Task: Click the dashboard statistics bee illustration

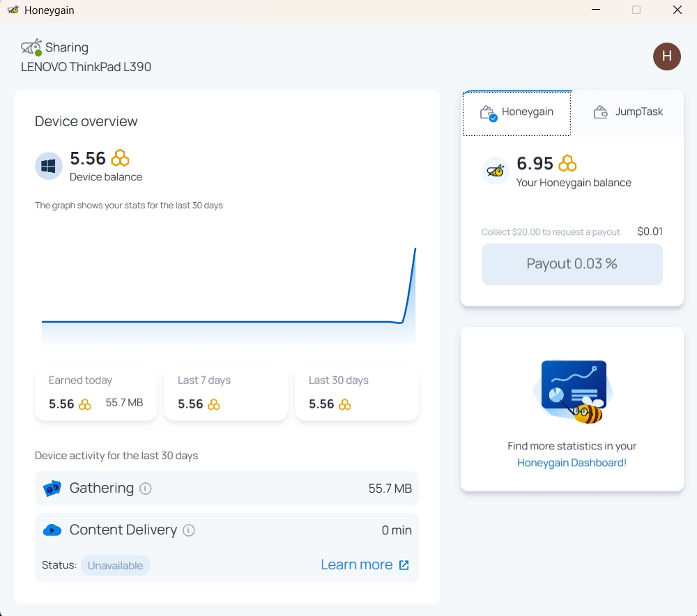Action: pos(572,392)
